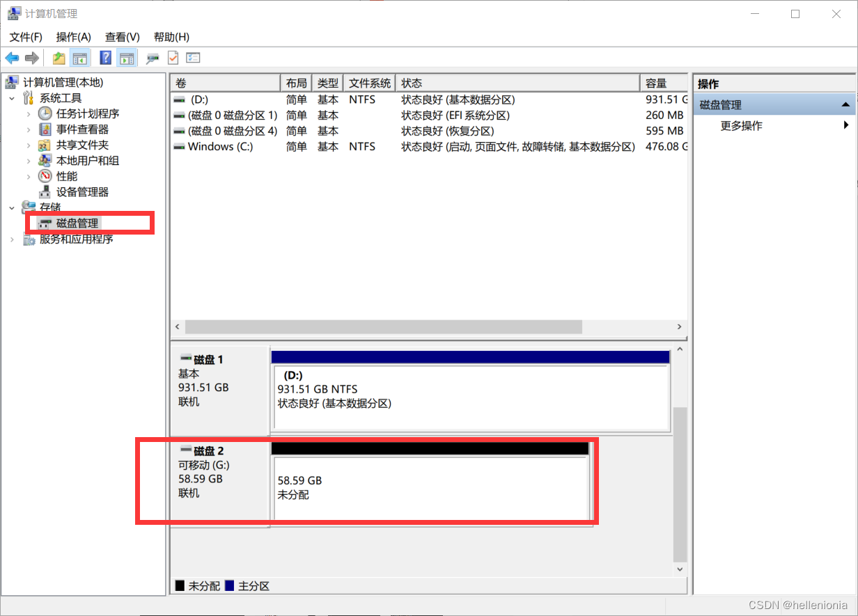Viewport: 858px width, 616px height.
Task: Click the 设备管理器 icon
Action: pyautogui.click(x=45, y=192)
